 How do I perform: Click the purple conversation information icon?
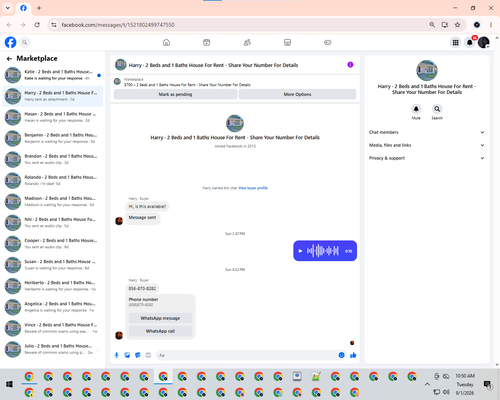tap(350, 65)
